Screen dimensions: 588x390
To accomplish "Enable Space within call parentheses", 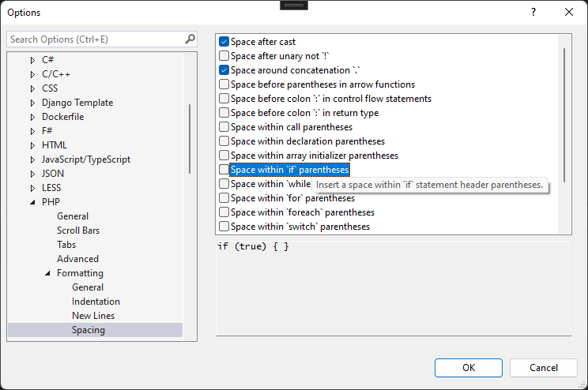I will click(224, 127).
